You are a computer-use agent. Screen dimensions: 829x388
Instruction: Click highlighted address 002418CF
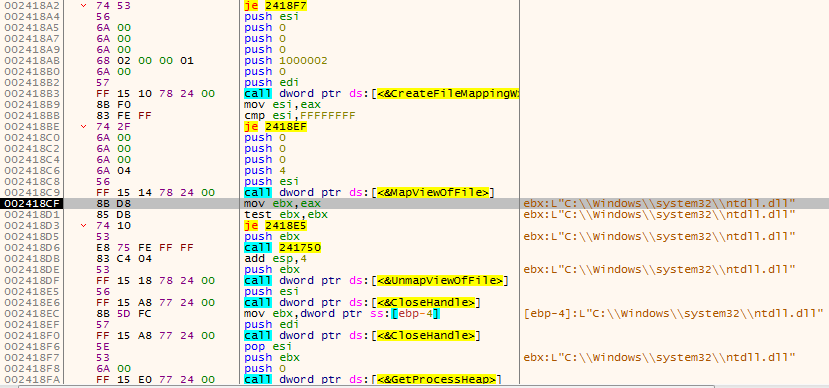click(31, 204)
